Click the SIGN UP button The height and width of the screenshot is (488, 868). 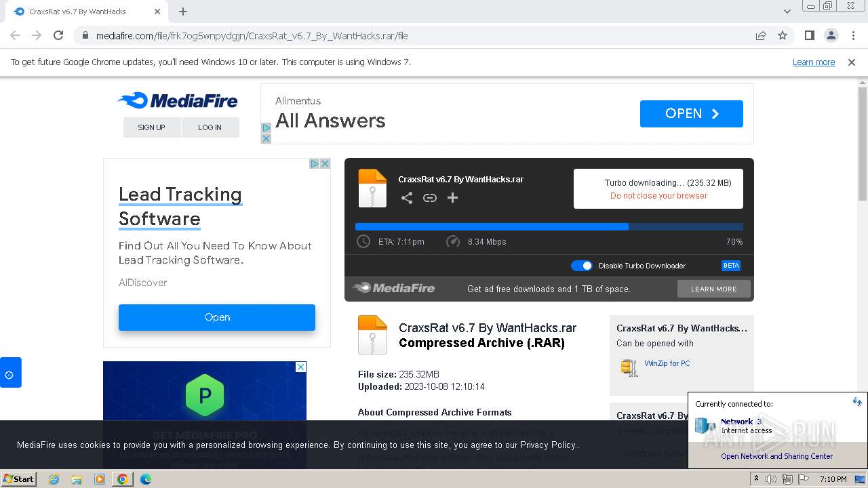pos(152,127)
